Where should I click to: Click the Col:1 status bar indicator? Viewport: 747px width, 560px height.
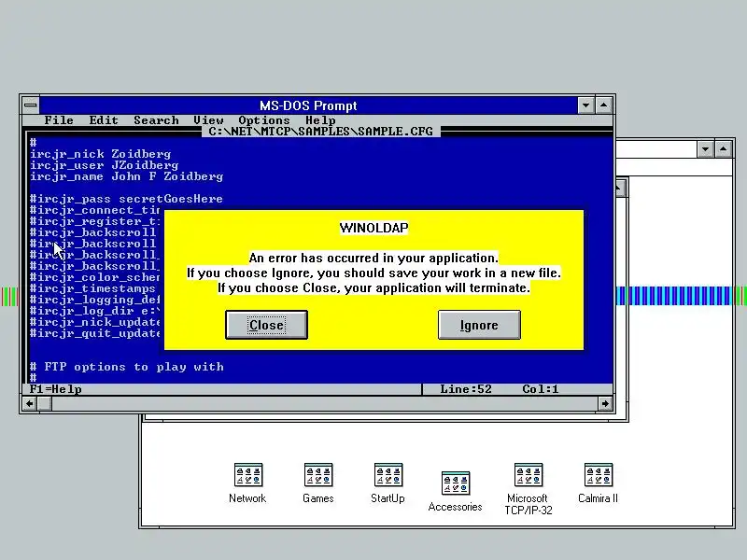[x=541, y=389]
